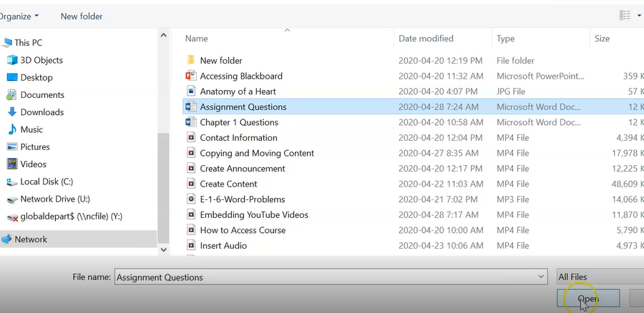This screenshot has width=644, height=313.
Task: Click the This PC computer icon
Action: tap(6, 43)
